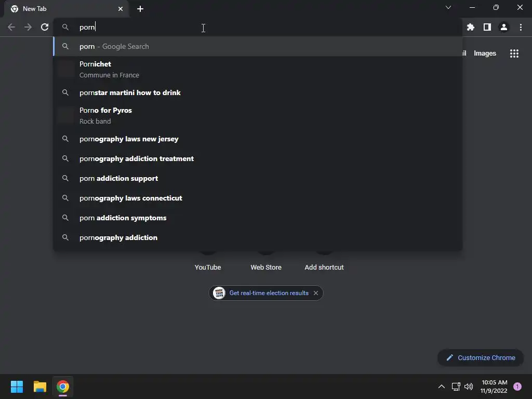
Task: Select the addiction symptoms suggestion
Action: point(258,218)
